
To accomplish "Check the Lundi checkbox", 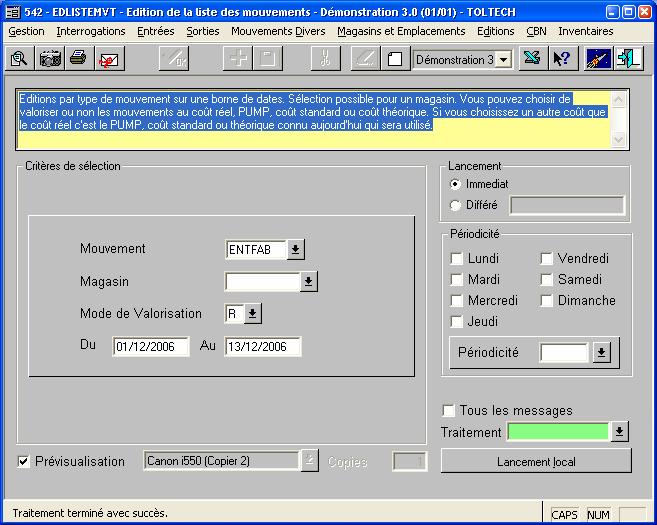I will 457,259.
